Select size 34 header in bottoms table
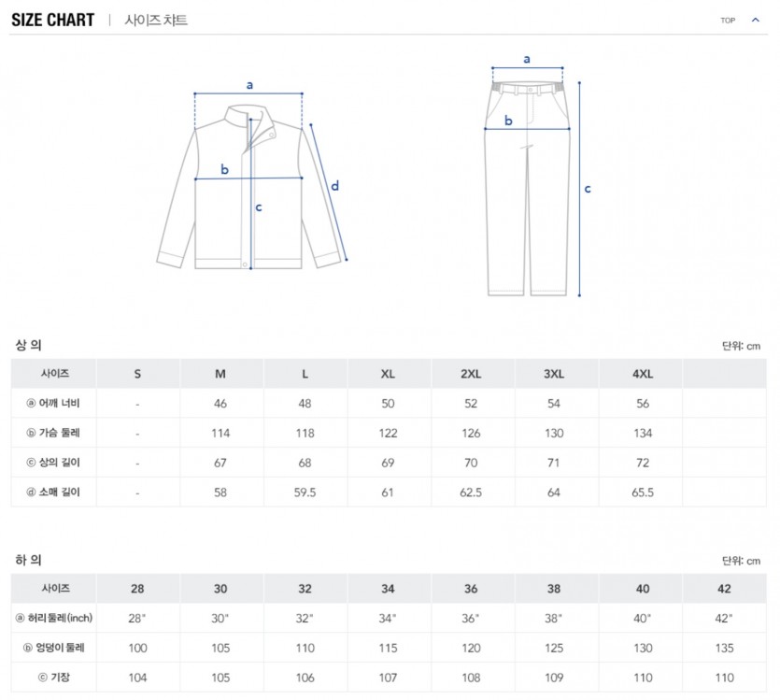This screenshot has height=700, width=780. (x=388, y=589)
